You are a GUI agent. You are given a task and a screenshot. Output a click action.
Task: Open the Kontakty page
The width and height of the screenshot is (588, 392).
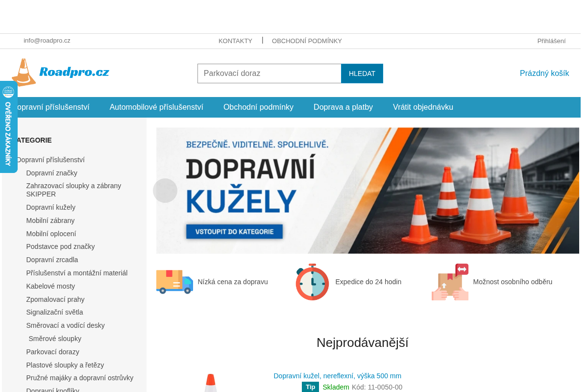[235, 41]
